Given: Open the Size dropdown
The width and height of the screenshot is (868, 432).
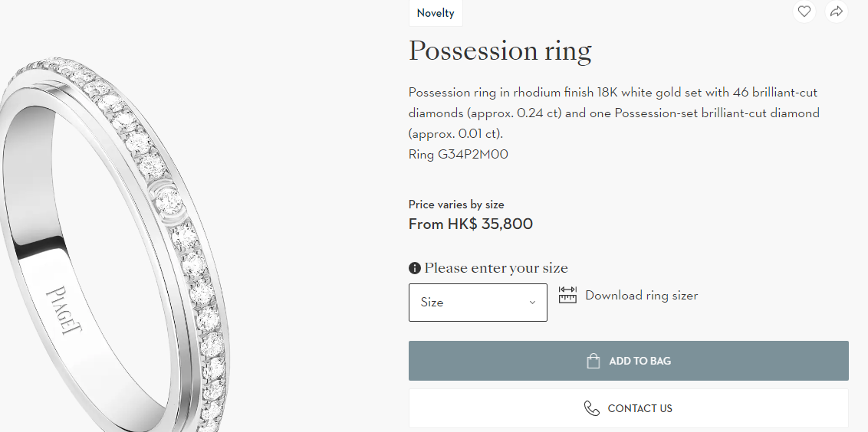Looking at the screenshot, I should (468, 303).
